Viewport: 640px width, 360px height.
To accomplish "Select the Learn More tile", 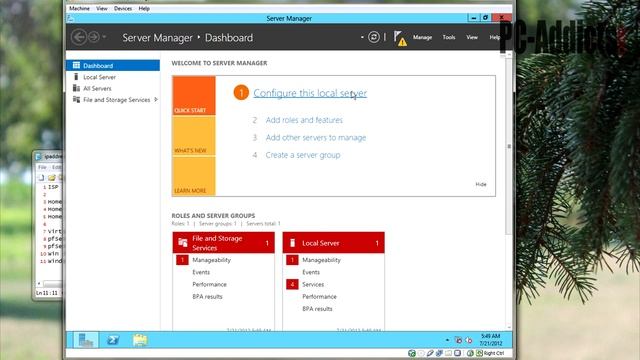I will click(194, 176).
